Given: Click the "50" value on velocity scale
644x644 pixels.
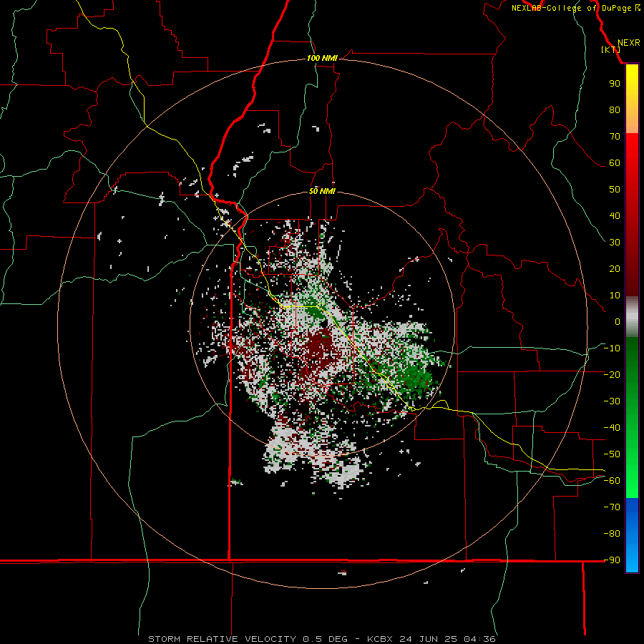Looking at the screenshot, I should point(615,190).
